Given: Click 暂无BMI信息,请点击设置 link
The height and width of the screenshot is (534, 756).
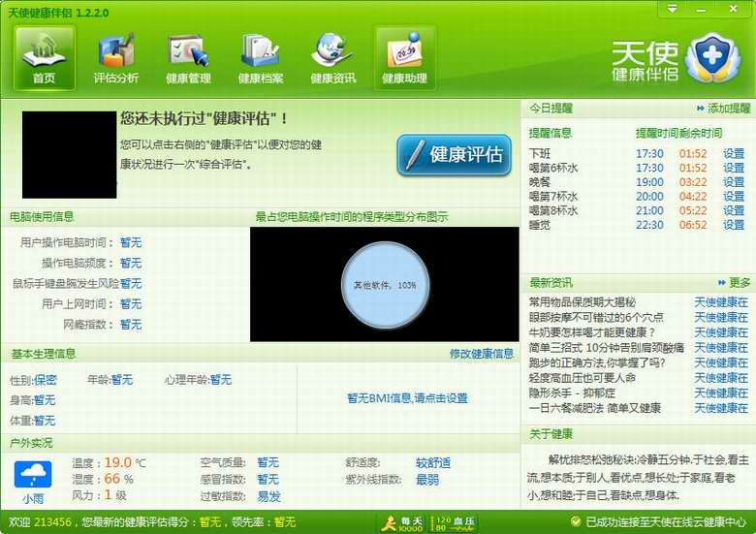Looking at the screenshot, I should [x=407, y=398].
